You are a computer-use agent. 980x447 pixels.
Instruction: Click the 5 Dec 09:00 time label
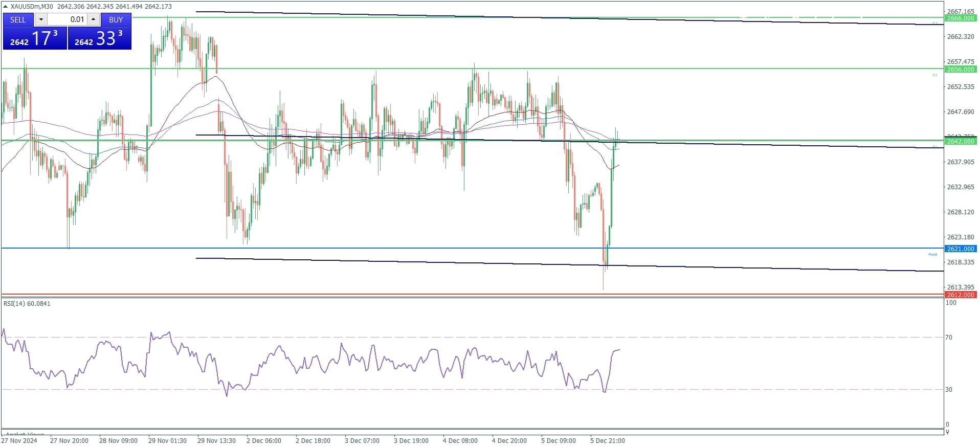(558, 440)
